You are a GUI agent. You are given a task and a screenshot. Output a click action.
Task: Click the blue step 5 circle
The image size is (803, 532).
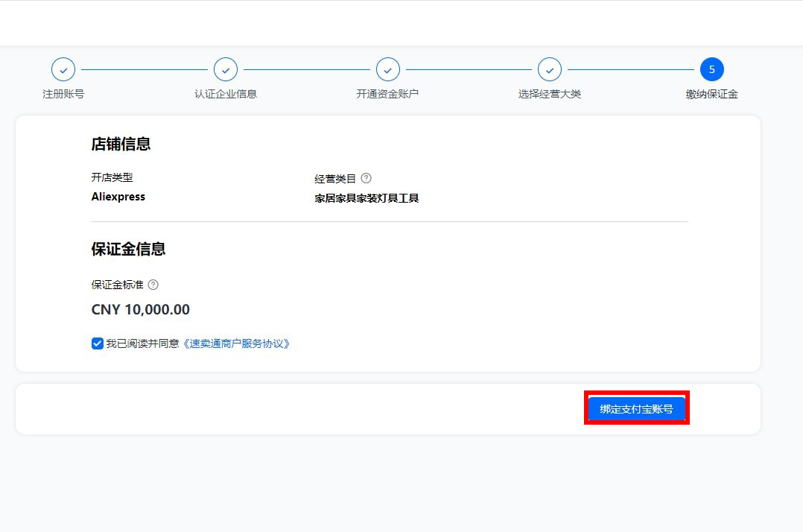tap(711, 69)
